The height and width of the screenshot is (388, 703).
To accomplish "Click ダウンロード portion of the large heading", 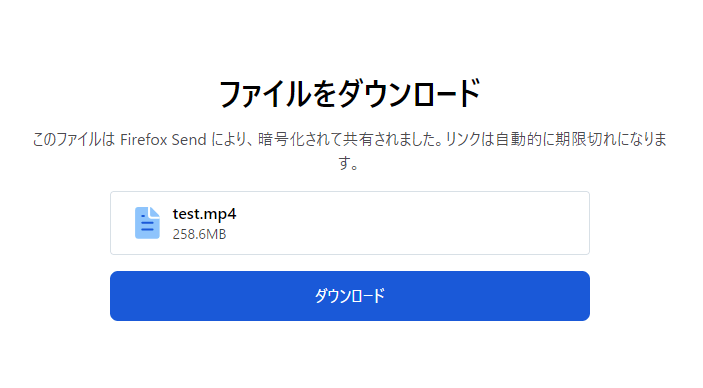I will (409, 94).
